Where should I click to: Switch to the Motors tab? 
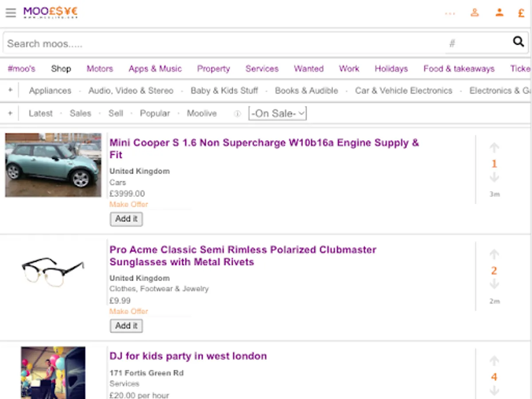100,69
